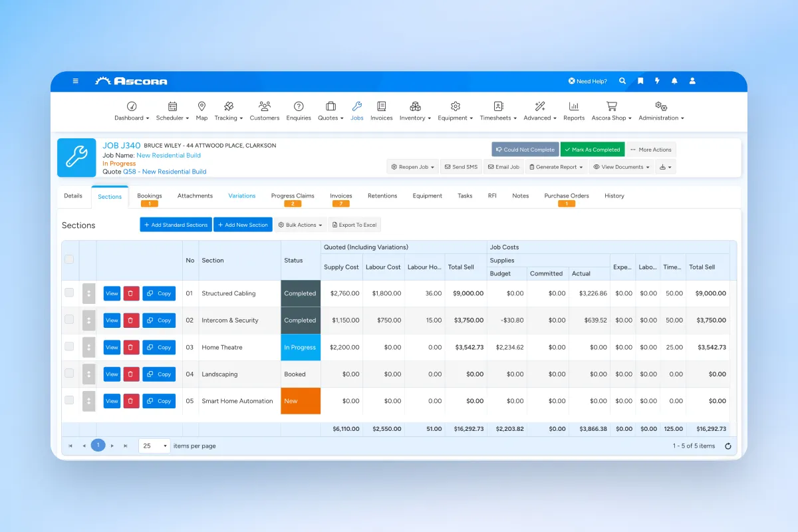Tick the checkbox for Structured Cabling row
The height and width of the screenshot is (532, 798).
(x=69, y=293)
